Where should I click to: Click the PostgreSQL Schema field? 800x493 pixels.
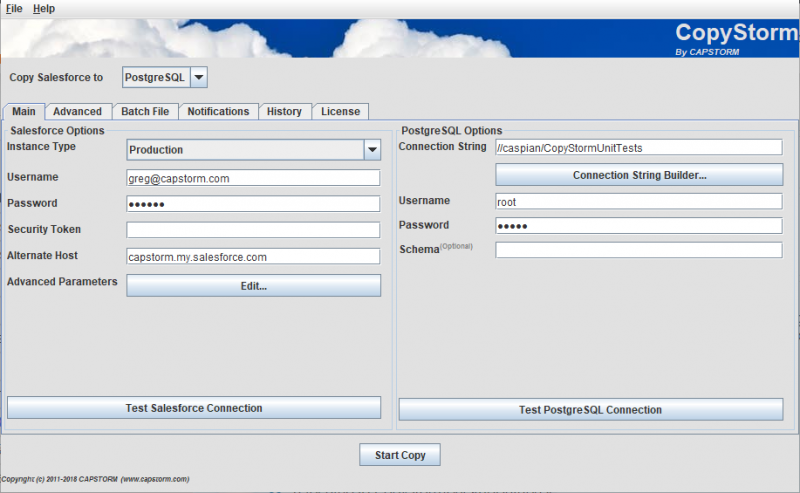(638, 250)
